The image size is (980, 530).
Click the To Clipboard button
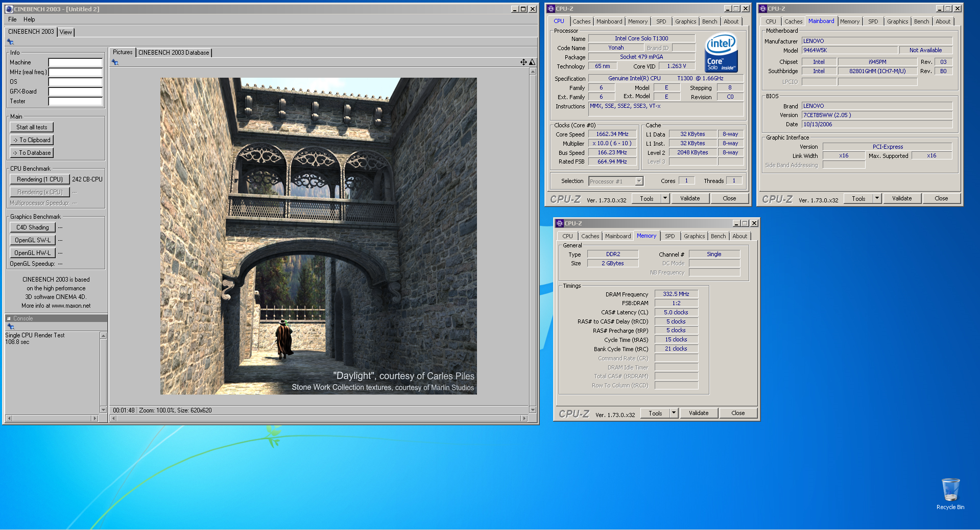(x=32, y=140)
